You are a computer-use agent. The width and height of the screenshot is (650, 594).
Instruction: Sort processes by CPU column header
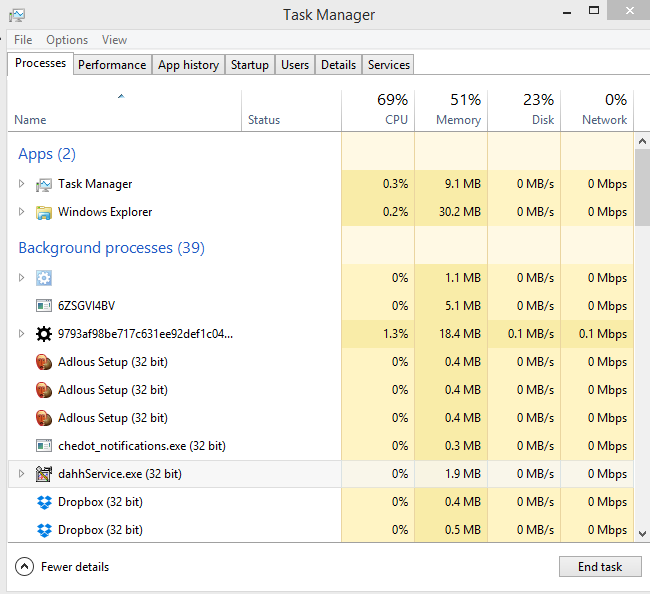(x=378, y=110)
